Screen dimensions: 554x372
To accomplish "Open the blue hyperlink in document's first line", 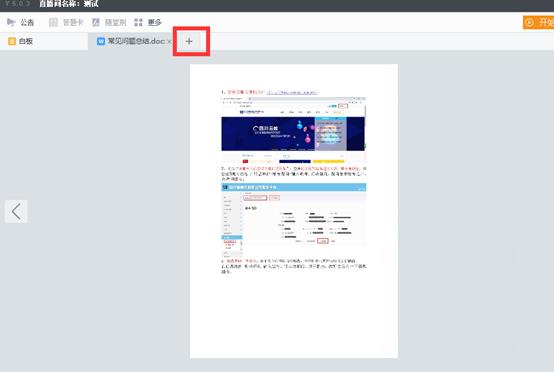I will click(292, 92).
